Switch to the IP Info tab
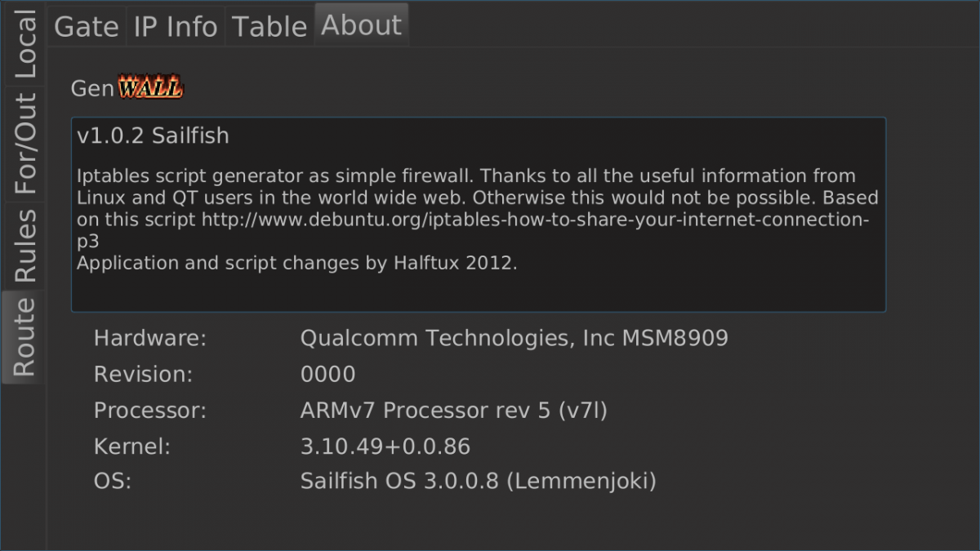 tap(176, 26)
